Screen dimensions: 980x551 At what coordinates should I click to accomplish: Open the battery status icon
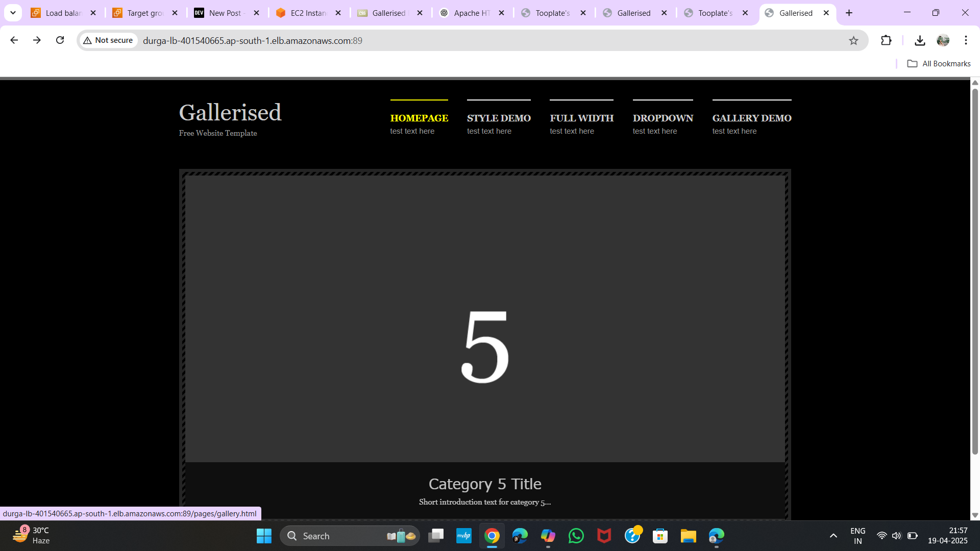tap(913, 536)
